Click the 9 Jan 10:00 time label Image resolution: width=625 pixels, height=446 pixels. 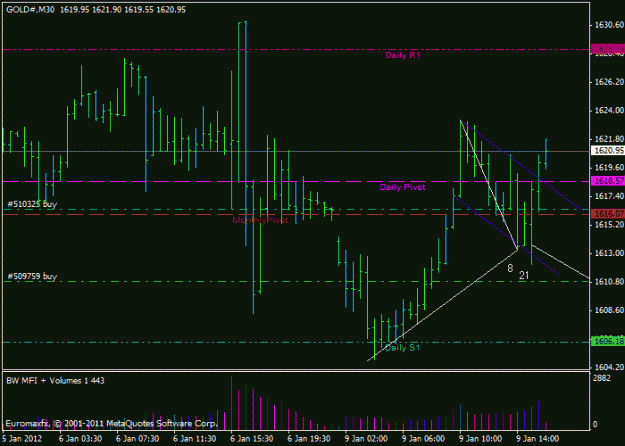(480, 439)
